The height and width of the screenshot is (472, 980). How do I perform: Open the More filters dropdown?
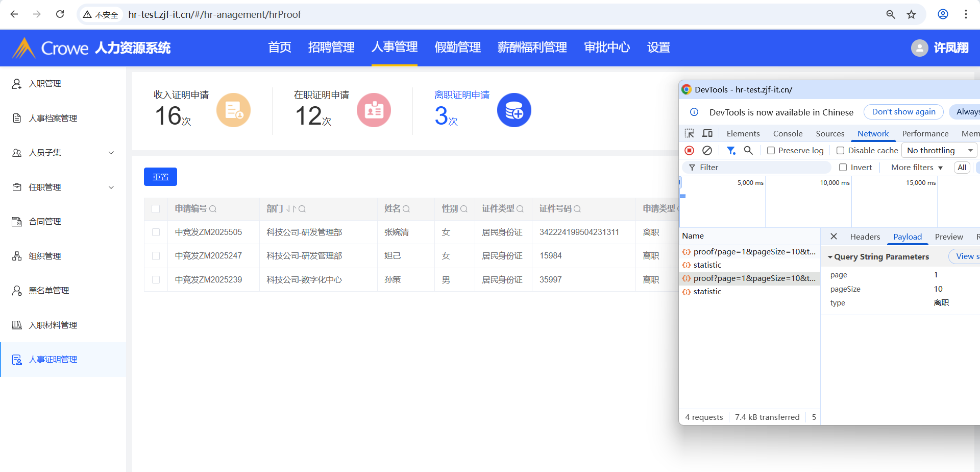coord(917,168)
